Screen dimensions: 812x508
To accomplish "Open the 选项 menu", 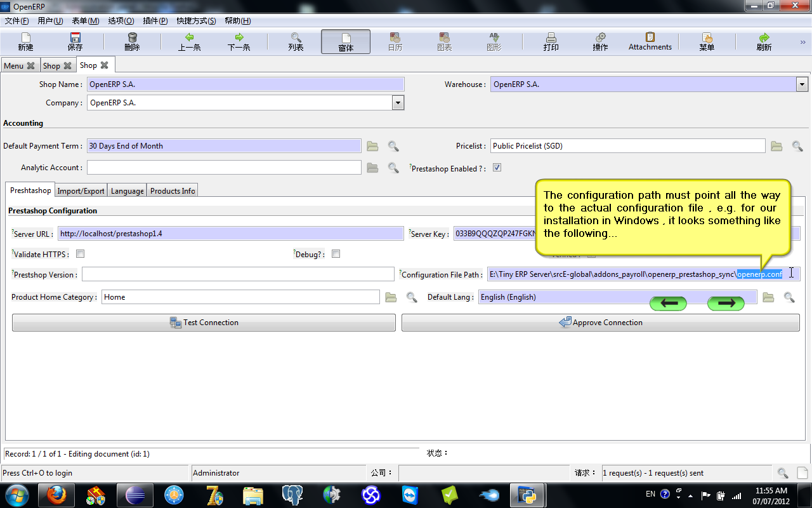I will tap(121, 21).
